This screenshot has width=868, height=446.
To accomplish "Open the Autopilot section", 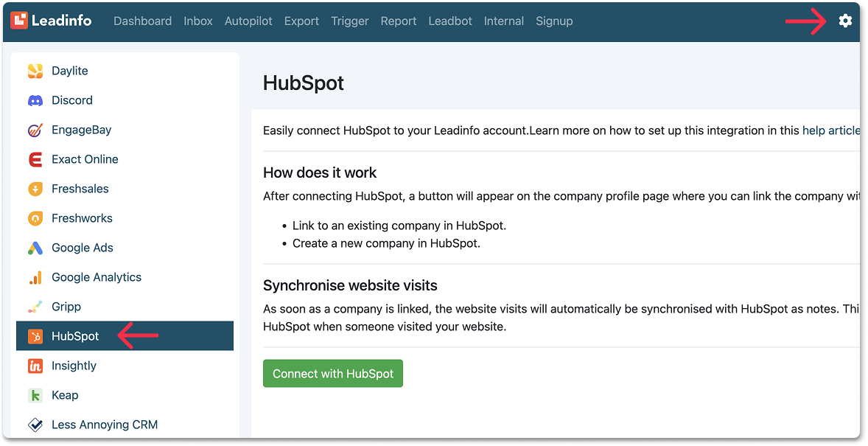I will (248, 21).
